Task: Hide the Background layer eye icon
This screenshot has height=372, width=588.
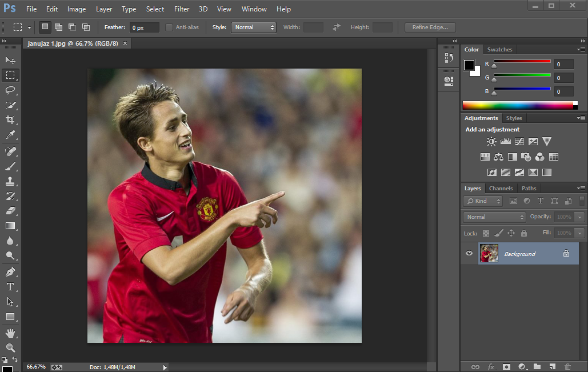Action: 469,253
